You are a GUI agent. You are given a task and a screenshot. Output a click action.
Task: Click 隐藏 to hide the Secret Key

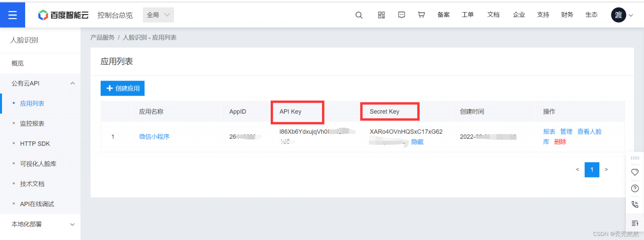coord(417,142)
